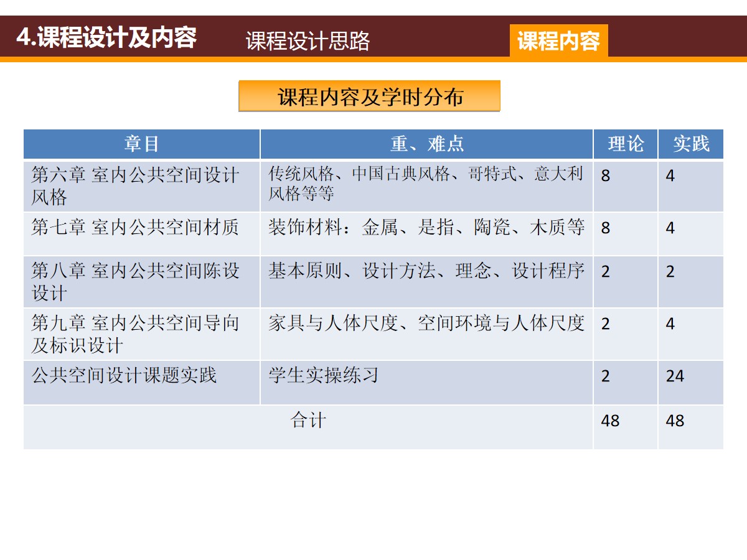747x560 pixels.
Task: Select cell 传统风格、中国古典风格、哥特式
Action: pos(426,186)
